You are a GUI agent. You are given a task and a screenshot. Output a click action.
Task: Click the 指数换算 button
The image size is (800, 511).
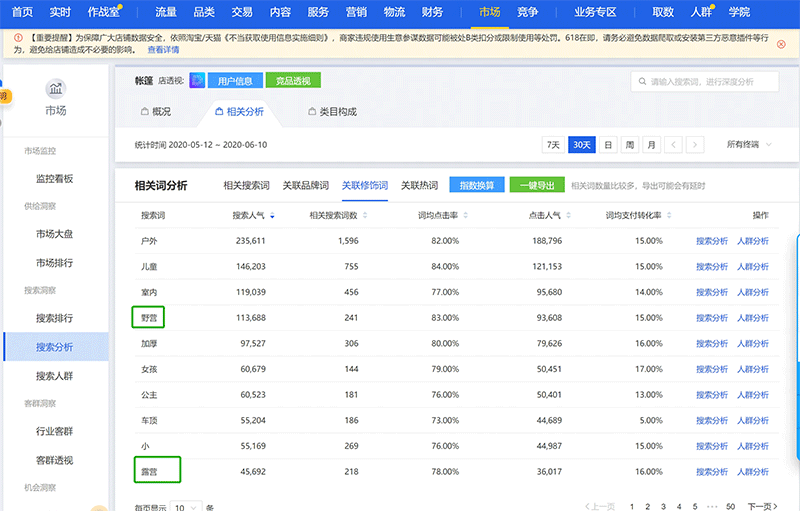[477, 185]
